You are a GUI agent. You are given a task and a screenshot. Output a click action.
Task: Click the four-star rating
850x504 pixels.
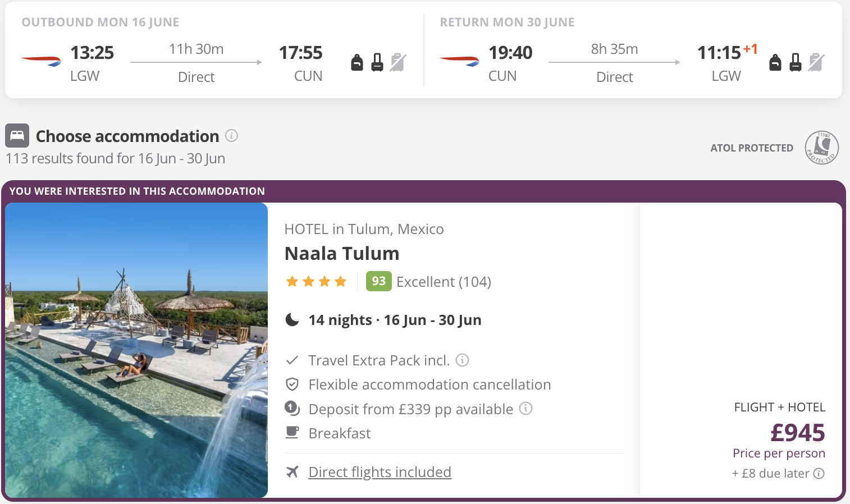click(316, 281)
